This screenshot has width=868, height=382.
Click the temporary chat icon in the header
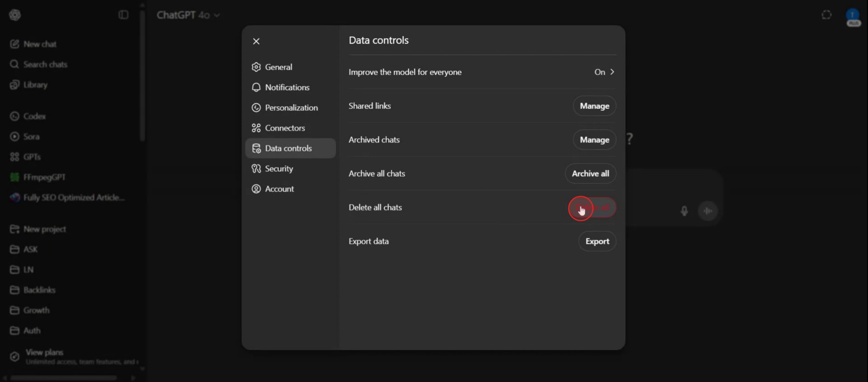[x=826, y=15]
